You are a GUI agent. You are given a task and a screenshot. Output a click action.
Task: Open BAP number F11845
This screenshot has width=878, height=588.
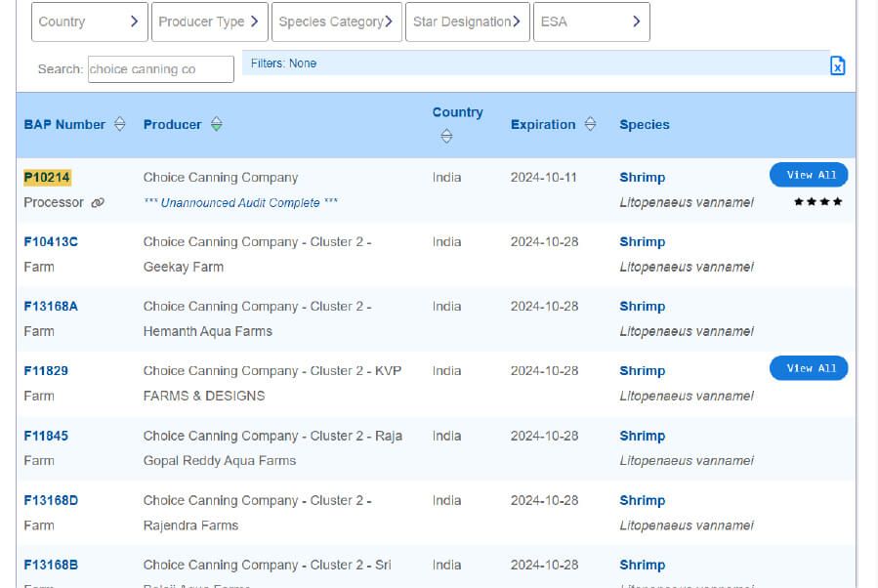[x=46, y=436]
